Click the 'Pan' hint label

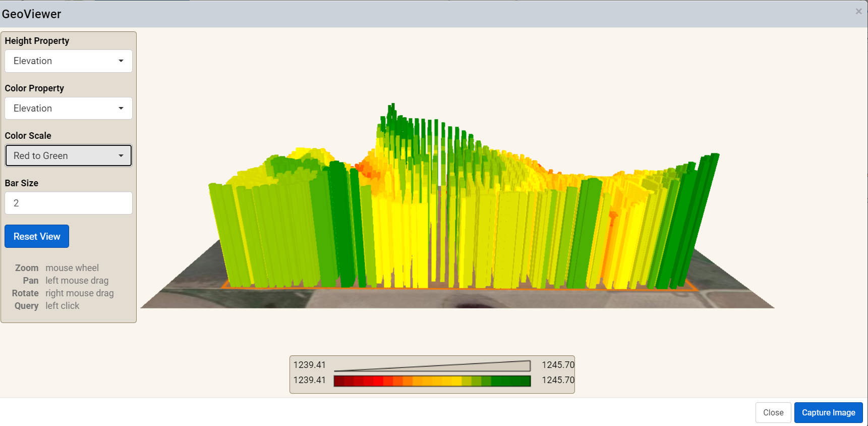tap(30, 281)
